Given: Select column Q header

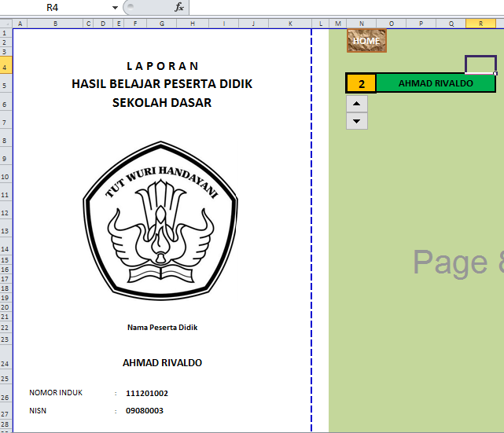Looking at the screenshot, I should 451,24.
